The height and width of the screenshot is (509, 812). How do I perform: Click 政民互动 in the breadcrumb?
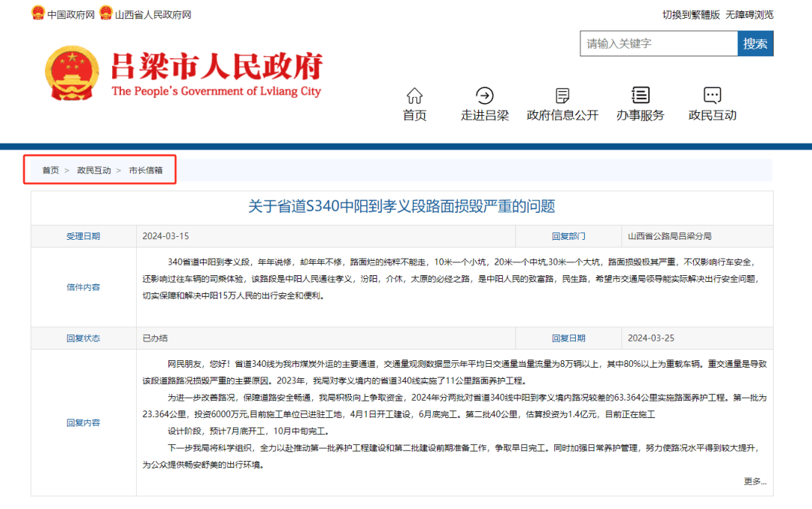94,170
